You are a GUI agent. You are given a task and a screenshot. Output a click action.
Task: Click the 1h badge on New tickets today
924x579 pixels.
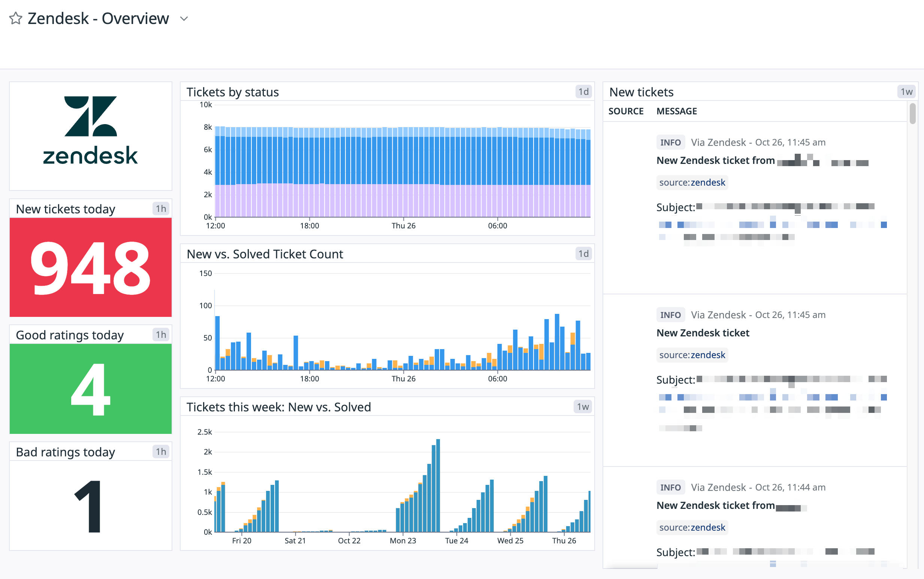tap(161, 209)
